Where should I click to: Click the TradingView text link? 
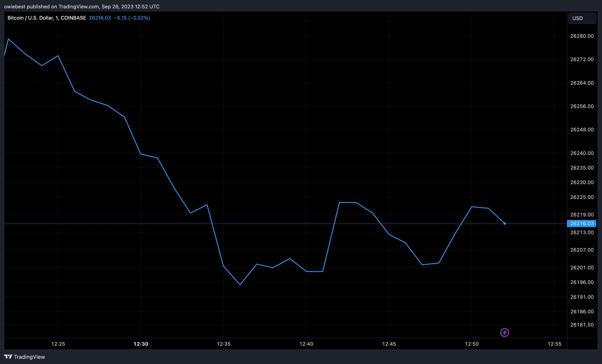(29, 357)
